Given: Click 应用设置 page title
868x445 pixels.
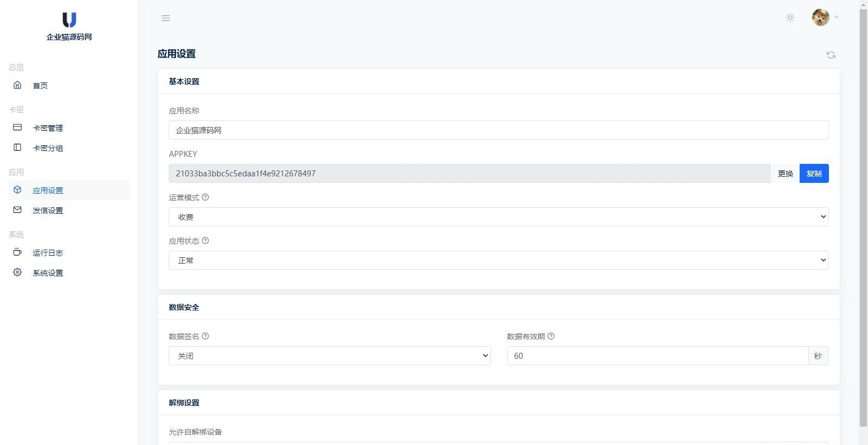Looking at the screenshot, I should [176, 54].
